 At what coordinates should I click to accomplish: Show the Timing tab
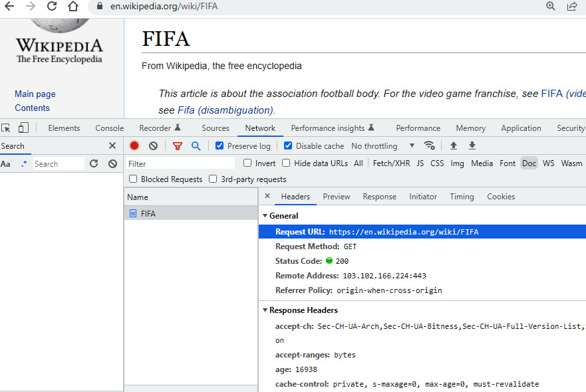point(462,197)
